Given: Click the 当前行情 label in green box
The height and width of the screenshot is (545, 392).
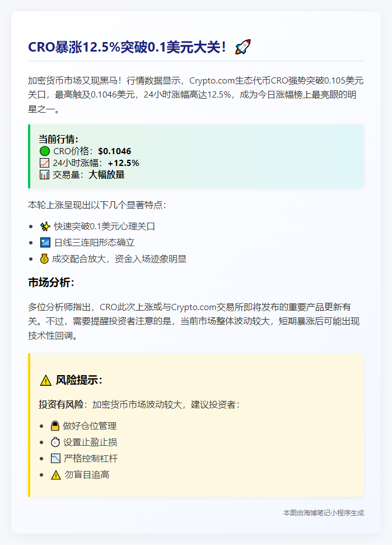Looking at the screenshot, I should pyautogui.click(x=59, y=140).
